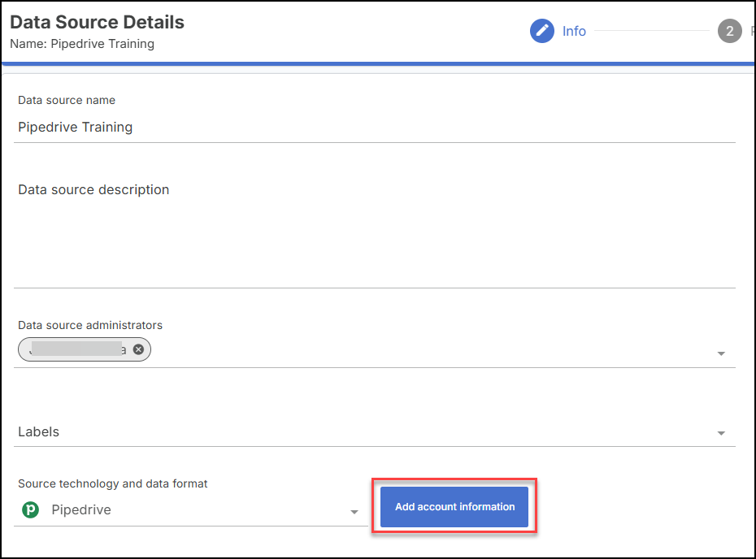756x559 pixels.
Task: Click the 'Source technology and data format' label
Action: [112, 483]
